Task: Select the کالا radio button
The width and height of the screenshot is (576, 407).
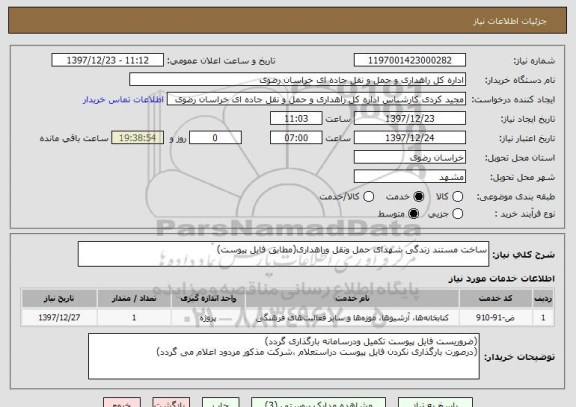Action: pos(457,197)
